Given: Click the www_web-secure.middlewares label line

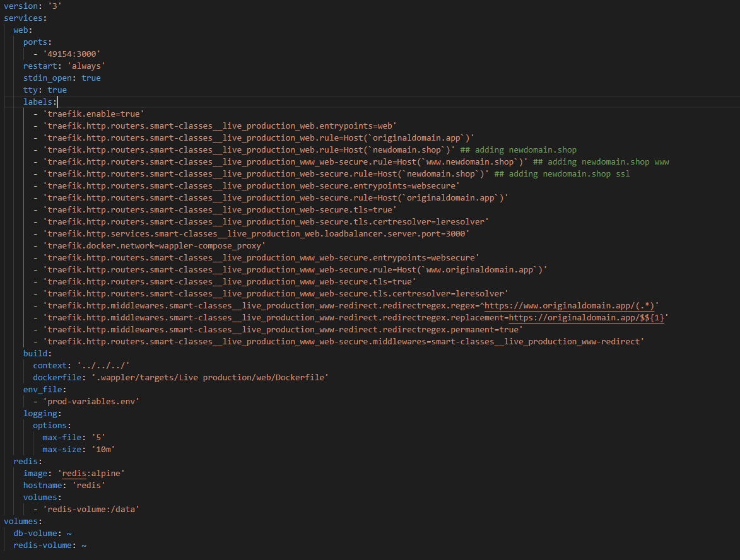Looking at the screenshot, I should tap(344, 342).
